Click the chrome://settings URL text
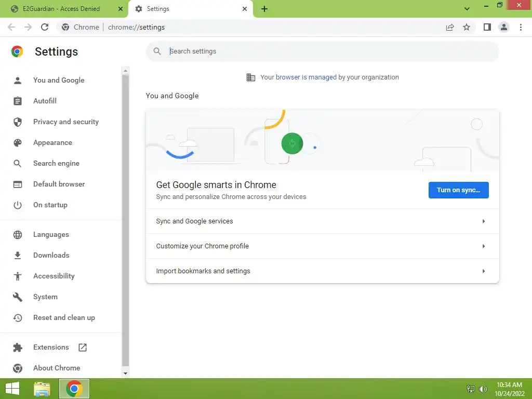Image resolution: width=532 pixels, height=399 pixels. (137, 27)
